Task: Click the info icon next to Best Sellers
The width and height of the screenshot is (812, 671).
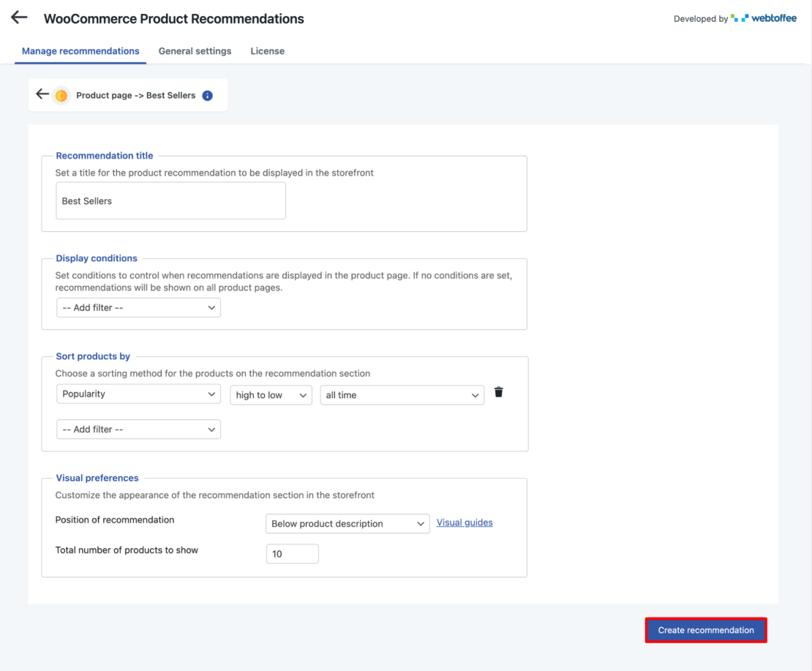Action: pyautogui.click(x=207, y=95)
